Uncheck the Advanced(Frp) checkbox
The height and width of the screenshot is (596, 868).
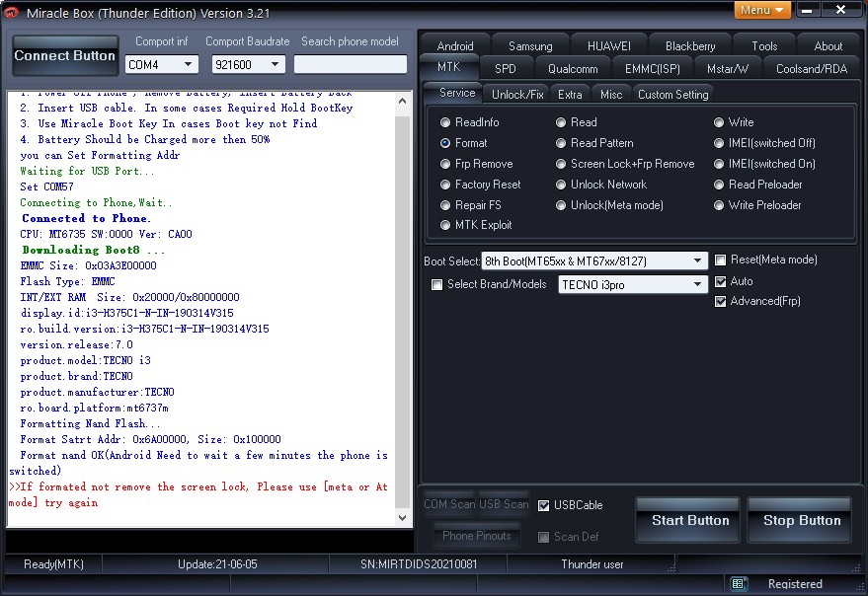720,301
